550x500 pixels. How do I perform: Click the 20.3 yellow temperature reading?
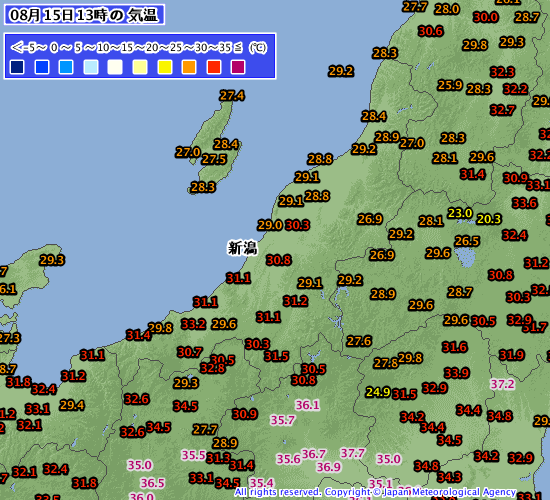(489, 219)
